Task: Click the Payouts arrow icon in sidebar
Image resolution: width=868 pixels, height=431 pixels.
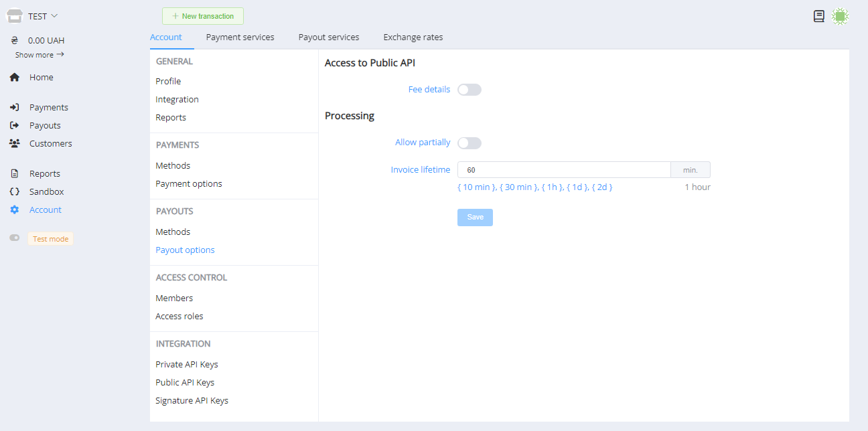Action: (15, 126)
